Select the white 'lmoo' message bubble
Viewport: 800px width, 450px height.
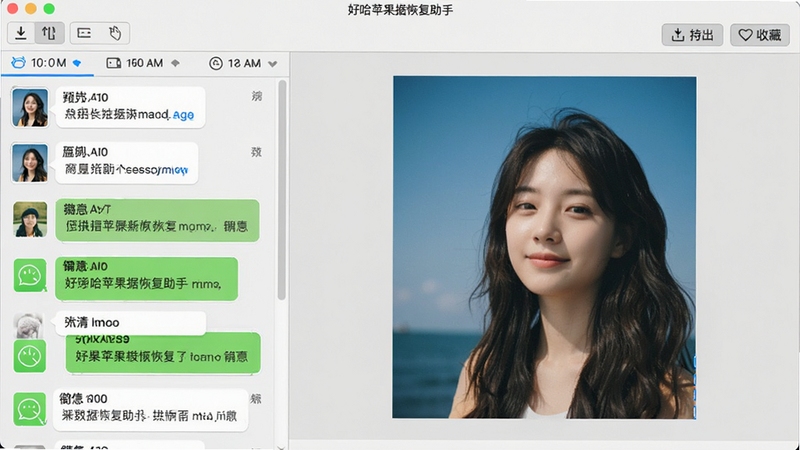131,323
